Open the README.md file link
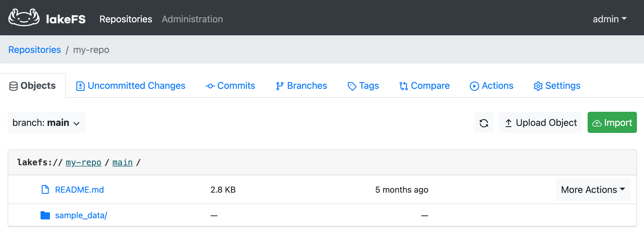Screen dimensions: 644x230 79,190
